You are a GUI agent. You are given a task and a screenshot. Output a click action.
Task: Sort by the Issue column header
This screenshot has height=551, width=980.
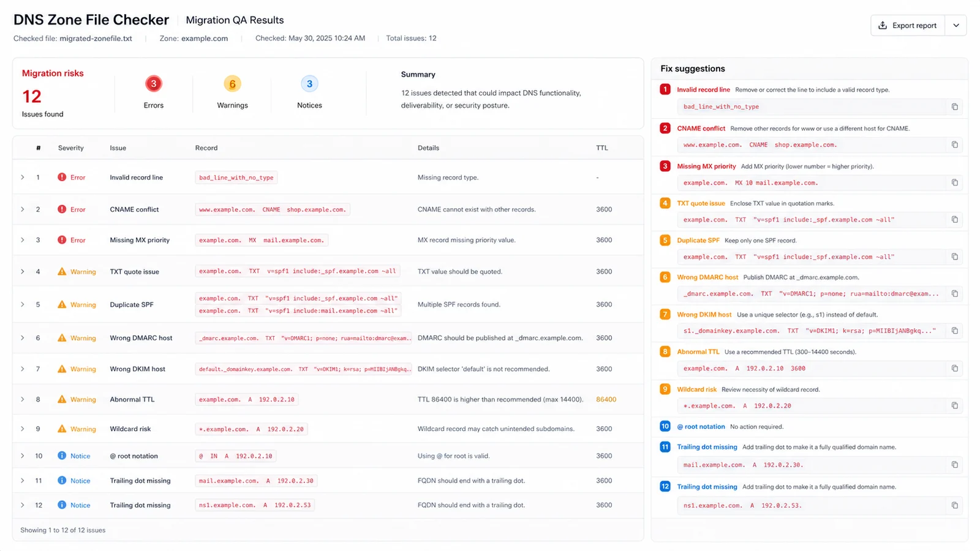click(118, 148)
